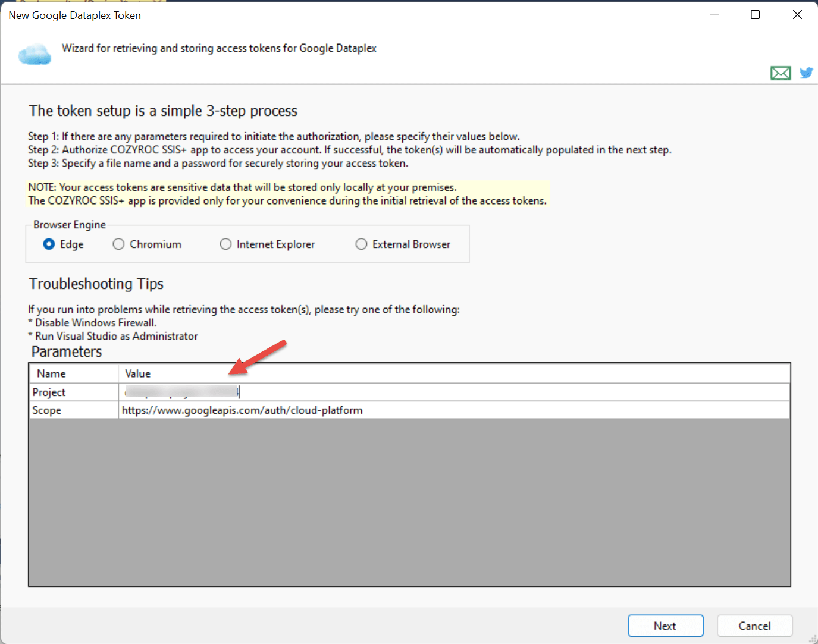
Task: Click the cloud wizard icon
Action: click(x=35, y=54)
